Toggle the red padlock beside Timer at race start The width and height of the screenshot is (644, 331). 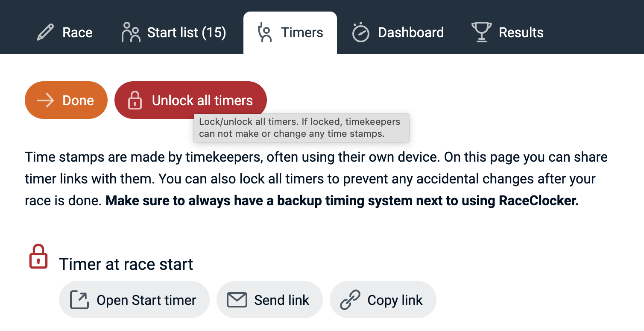coord(38,257)
